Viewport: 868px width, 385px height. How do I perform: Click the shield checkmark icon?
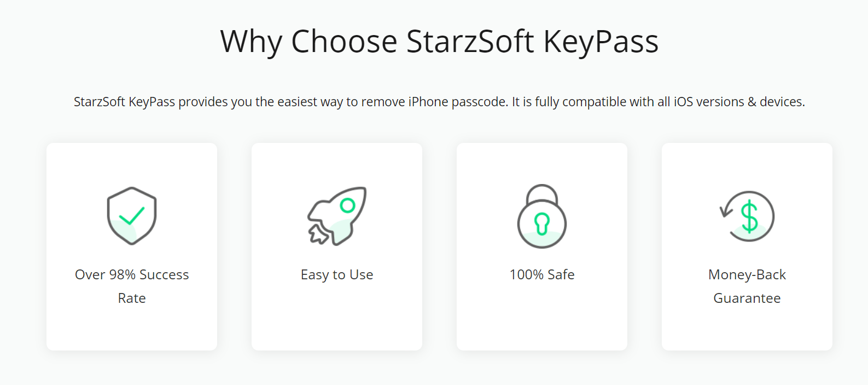(132, 216)
